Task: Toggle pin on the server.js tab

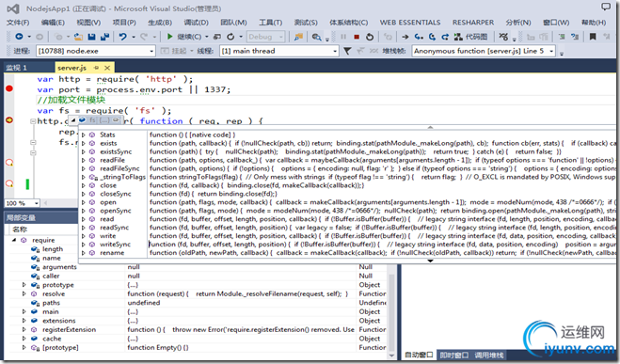Action: (96, 68)
